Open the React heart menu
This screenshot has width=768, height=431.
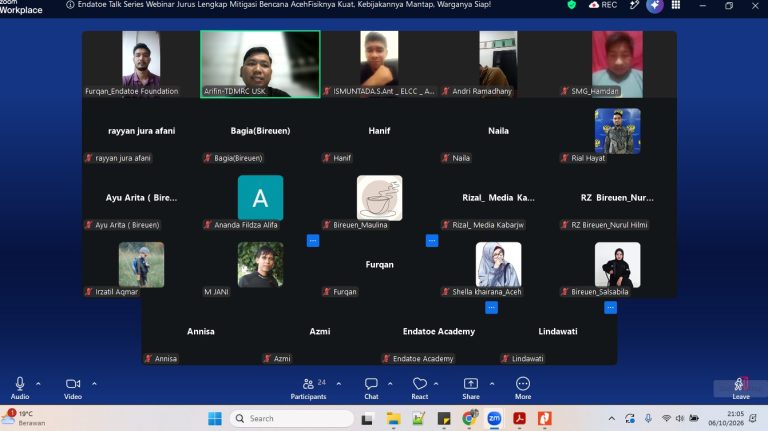tap(420, 388)
